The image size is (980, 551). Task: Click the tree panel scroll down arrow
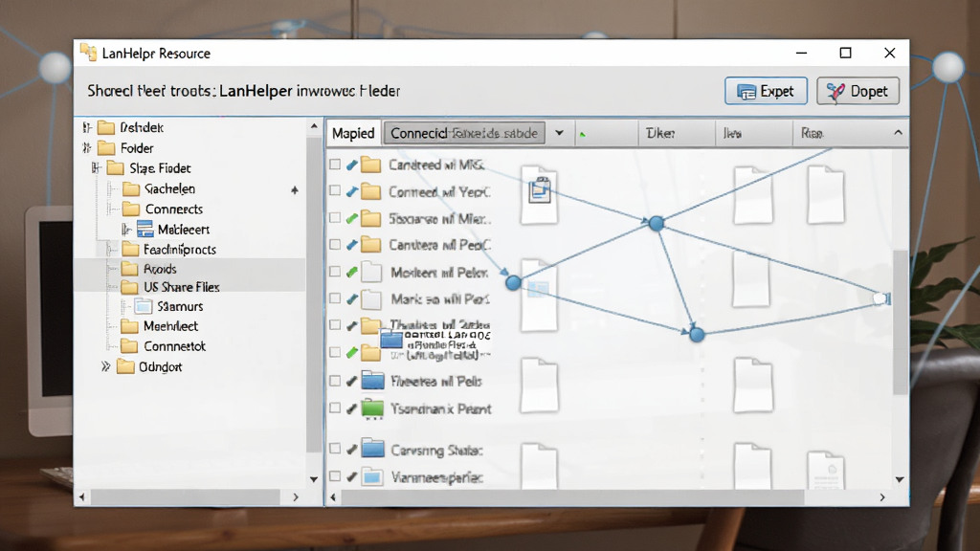tap(314, 479)
